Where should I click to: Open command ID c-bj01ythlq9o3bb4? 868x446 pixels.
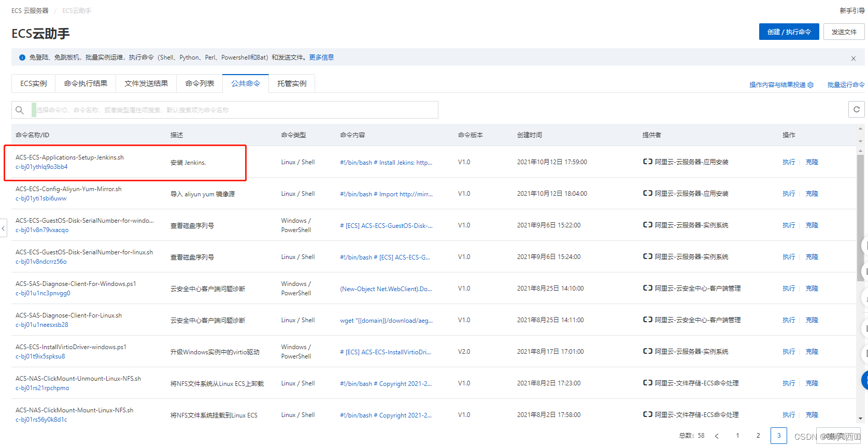click(41, 167)
